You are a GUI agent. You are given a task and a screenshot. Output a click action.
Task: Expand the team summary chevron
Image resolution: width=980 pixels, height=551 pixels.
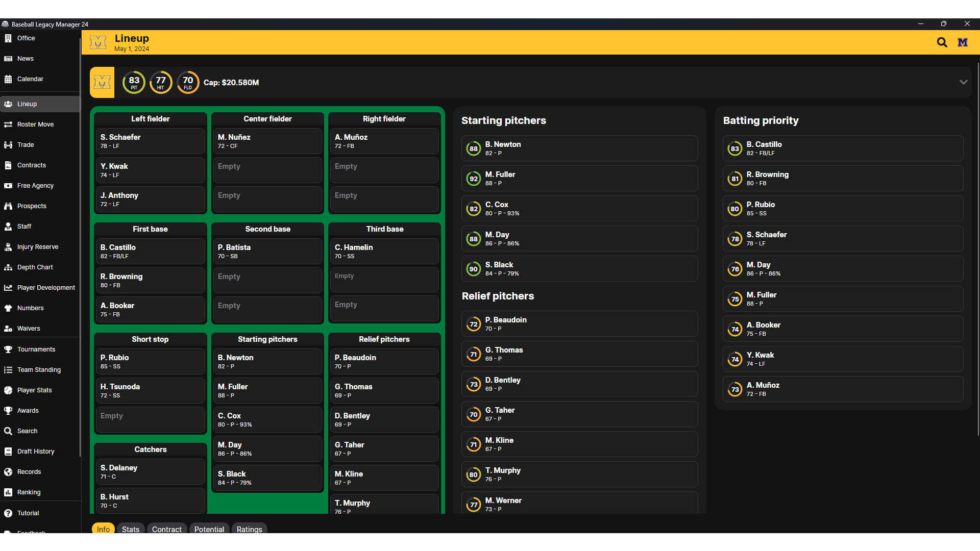point(963,82)
